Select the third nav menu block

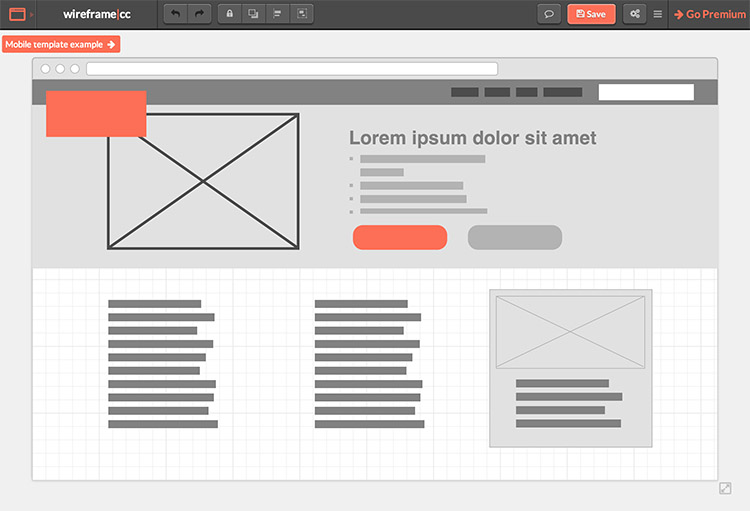point(527,92)
